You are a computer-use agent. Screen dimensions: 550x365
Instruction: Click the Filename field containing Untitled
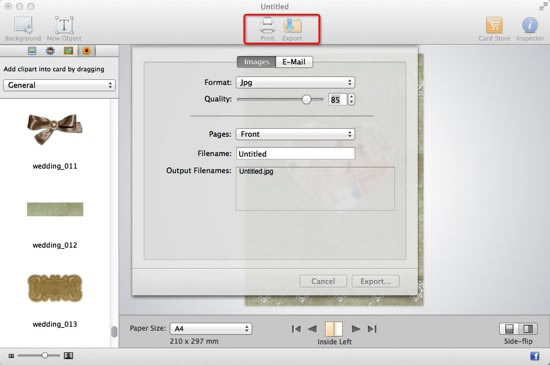[295, 154]
